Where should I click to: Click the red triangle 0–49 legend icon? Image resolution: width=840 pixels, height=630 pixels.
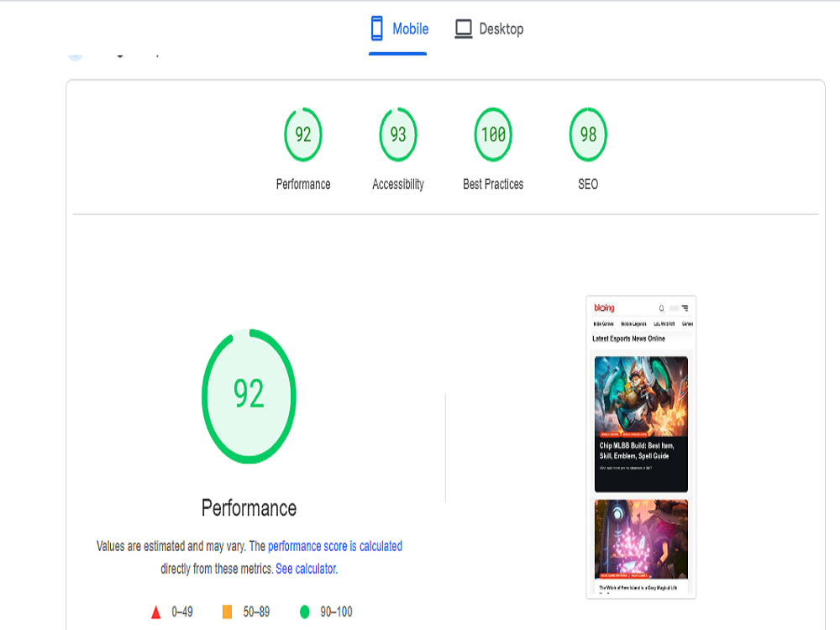[155, 612]
